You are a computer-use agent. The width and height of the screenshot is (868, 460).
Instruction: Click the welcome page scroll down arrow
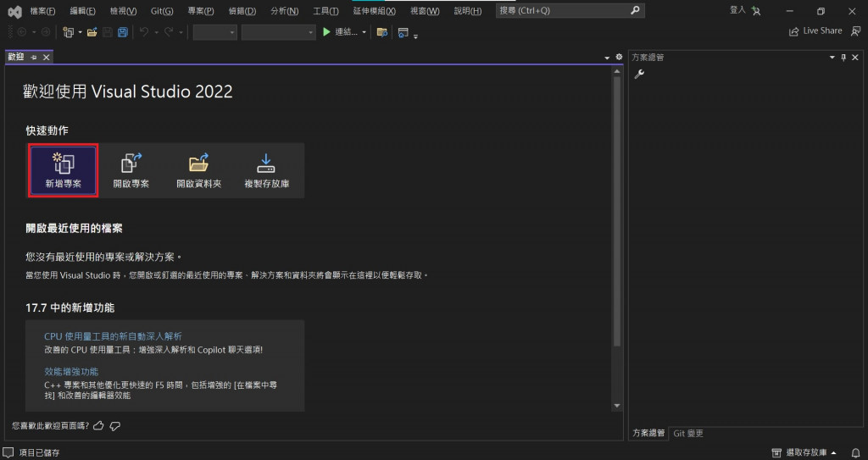617,407
